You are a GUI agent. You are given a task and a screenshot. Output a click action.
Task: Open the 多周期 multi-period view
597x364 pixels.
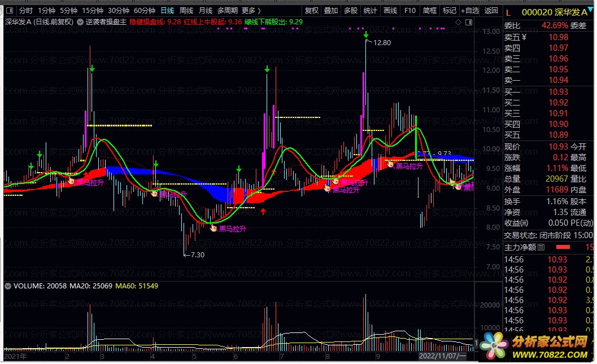point(227,11)
